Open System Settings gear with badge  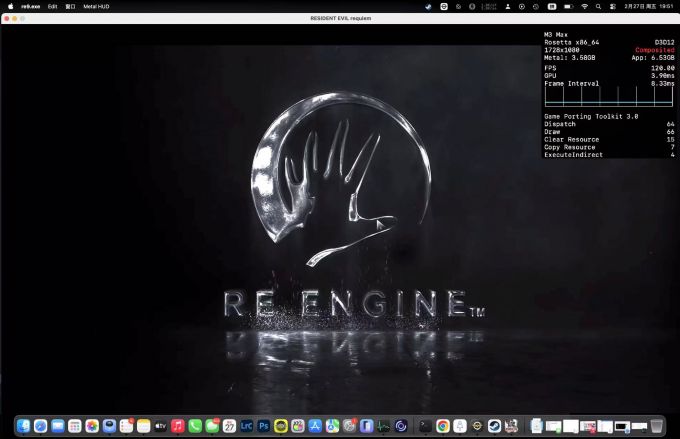pos(350,426)
